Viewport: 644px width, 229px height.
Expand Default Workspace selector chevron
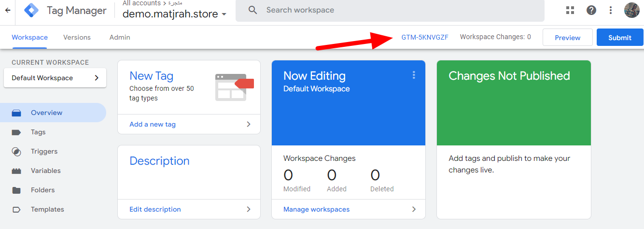pos(97,78)
